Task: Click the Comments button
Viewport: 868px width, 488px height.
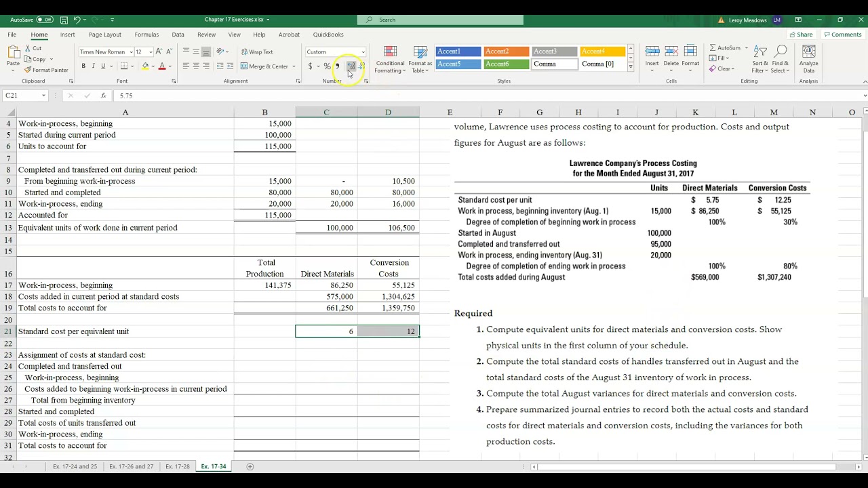Action: tap(842, 35)
